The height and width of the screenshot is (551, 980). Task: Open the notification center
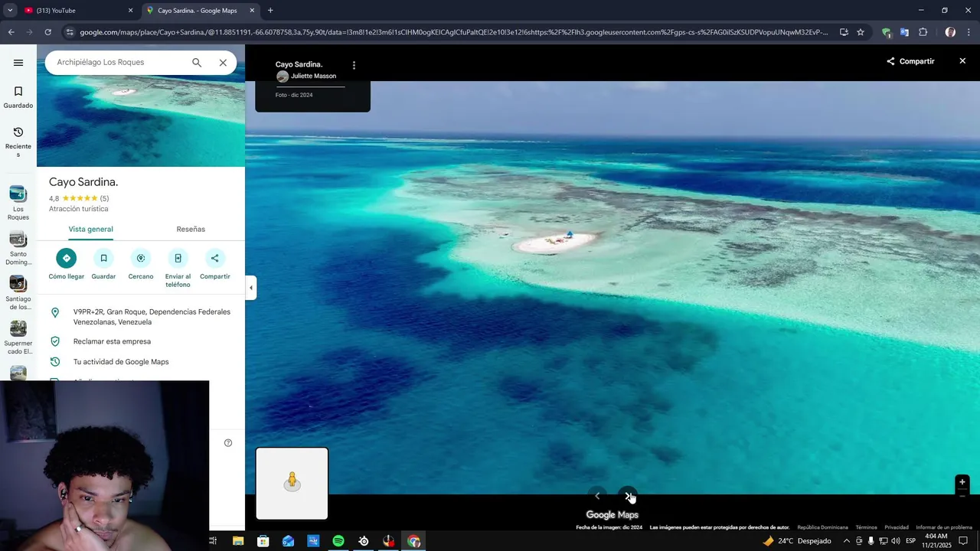[964, 541]
